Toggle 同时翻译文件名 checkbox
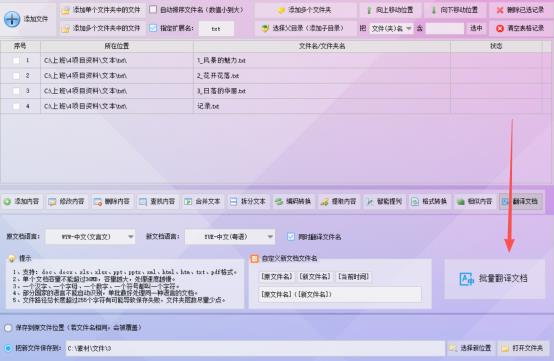554x361 pixels. 291,237
